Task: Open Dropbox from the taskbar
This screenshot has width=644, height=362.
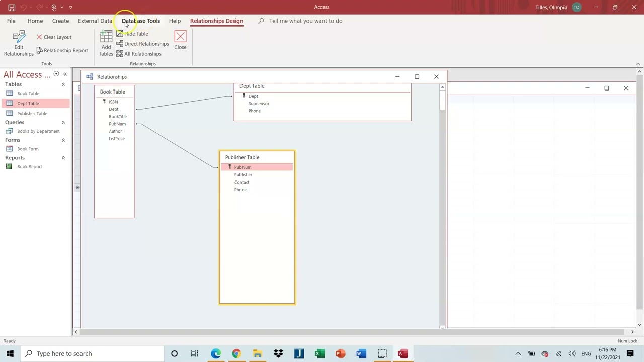Action: click(x=278, y=353)
